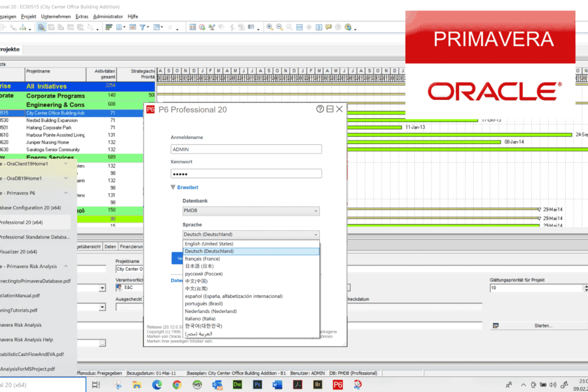Open Word from the Windows taskbar
This screenshot has height=392, width=588.
click(278, 384)
